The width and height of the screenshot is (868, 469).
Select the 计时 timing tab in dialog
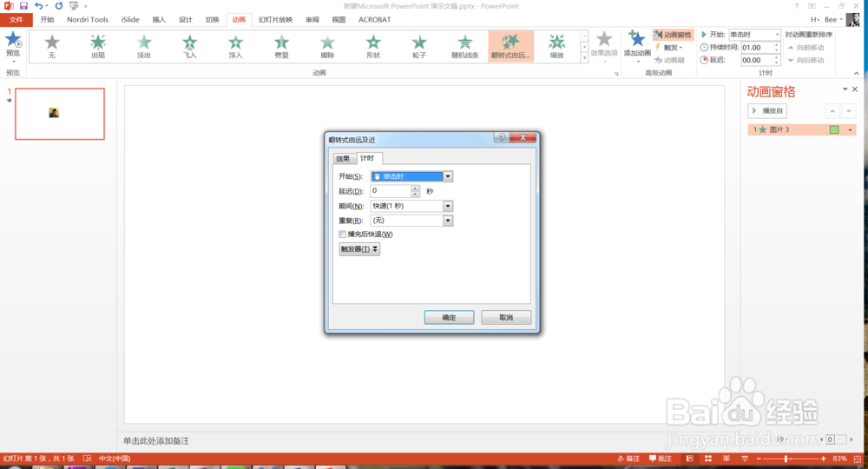367,158
